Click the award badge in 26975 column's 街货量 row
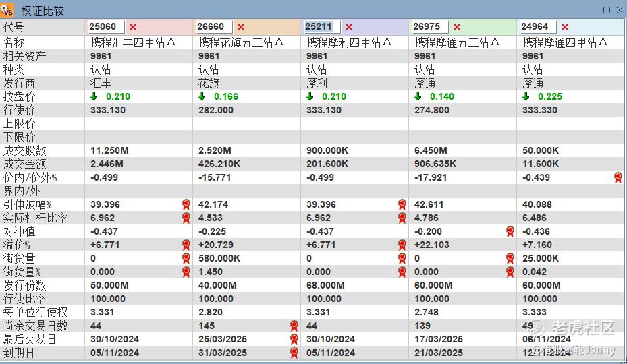This screenshot has height=364, width=627. [510, 259]
